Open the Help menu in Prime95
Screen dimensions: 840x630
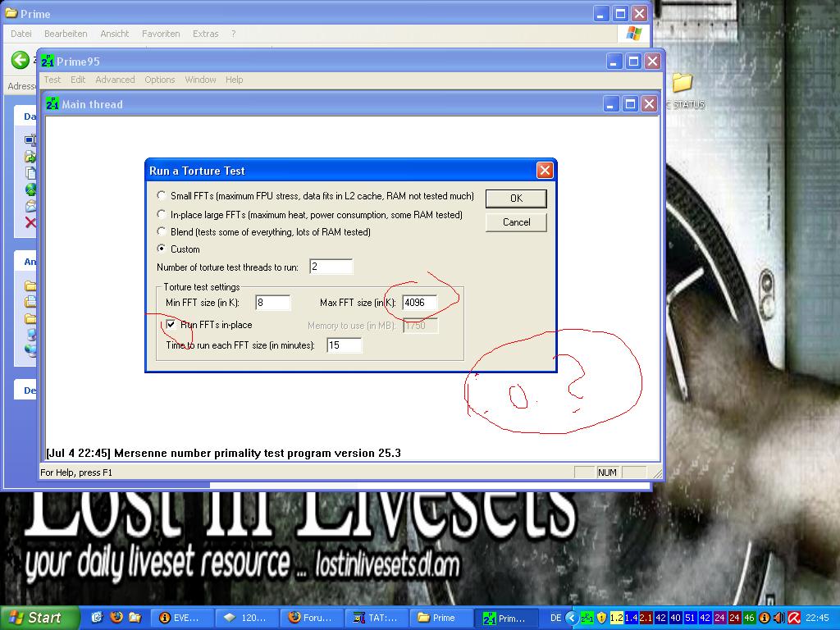coord(234,80)
